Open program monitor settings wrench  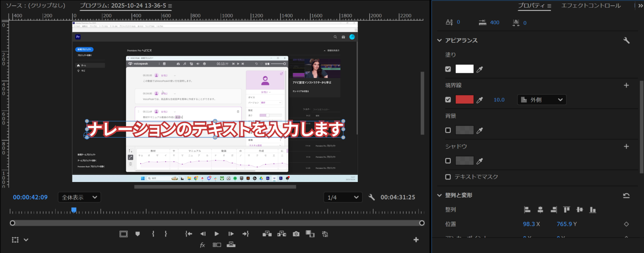372,197
